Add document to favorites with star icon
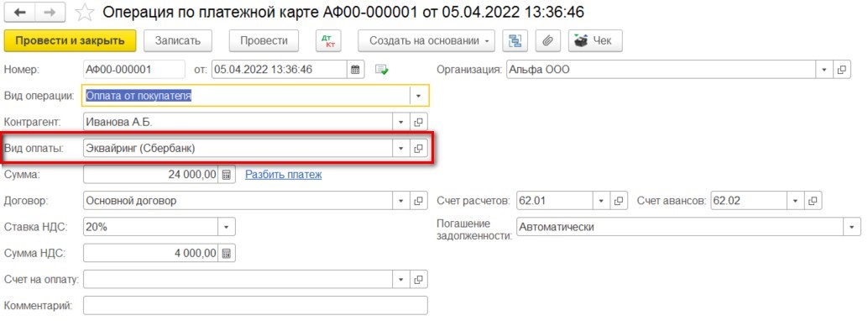 (x=84, y=13)
